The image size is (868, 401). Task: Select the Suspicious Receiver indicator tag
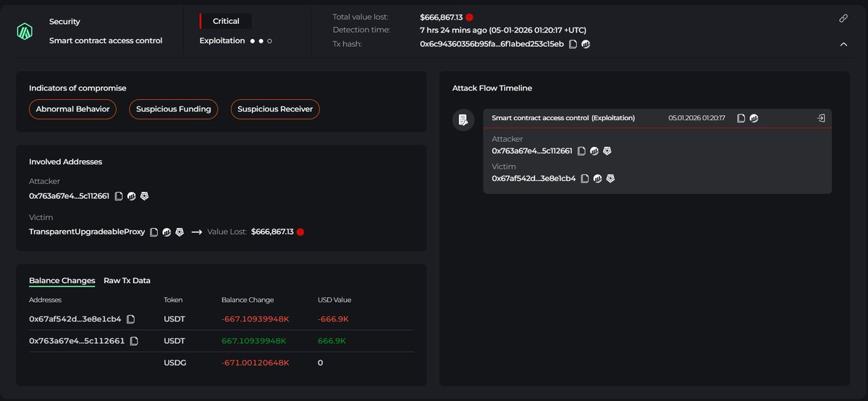coord(275,109)
